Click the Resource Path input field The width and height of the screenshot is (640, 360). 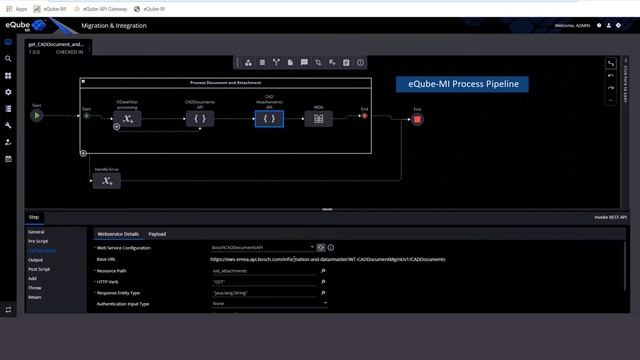tap(264, 271)
